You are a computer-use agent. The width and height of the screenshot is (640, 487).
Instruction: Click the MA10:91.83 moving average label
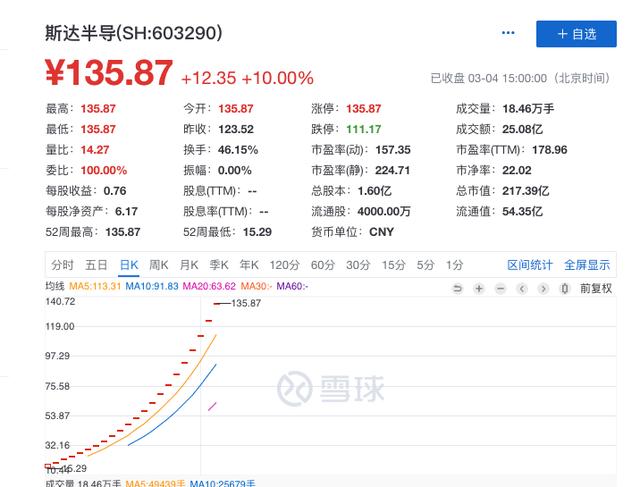coord(152,286)
